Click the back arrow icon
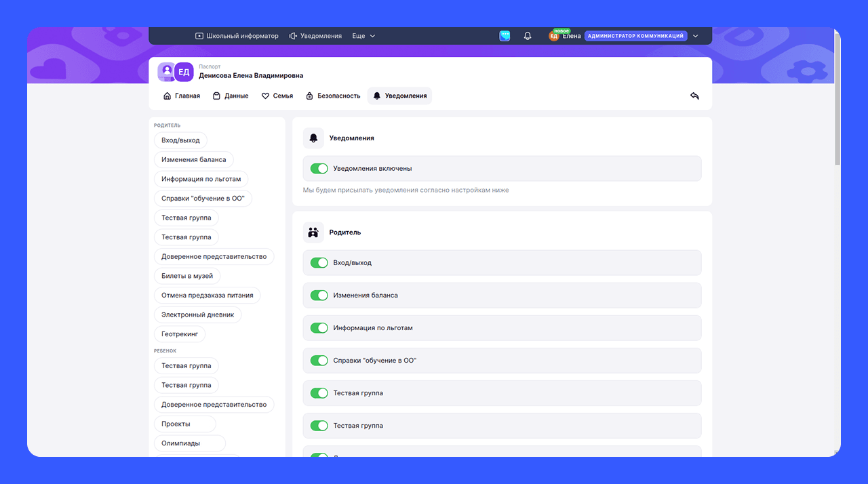 [x=694, y=96]
